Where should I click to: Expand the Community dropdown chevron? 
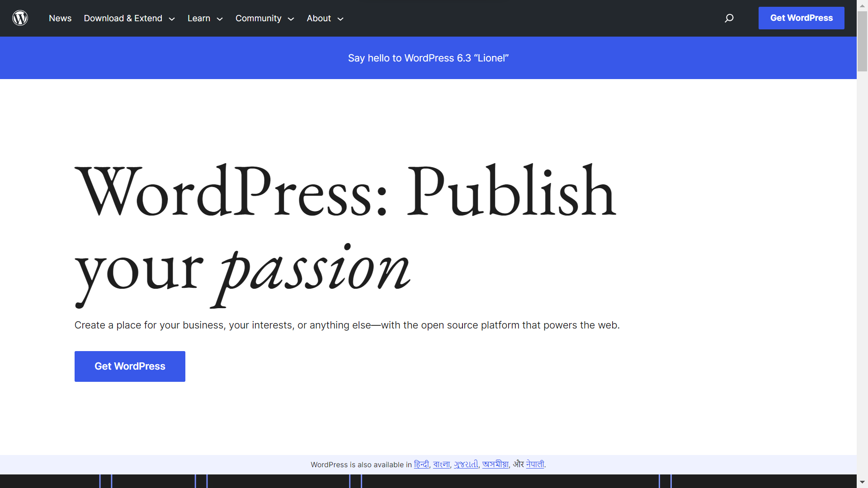click(x=291, y=19)
